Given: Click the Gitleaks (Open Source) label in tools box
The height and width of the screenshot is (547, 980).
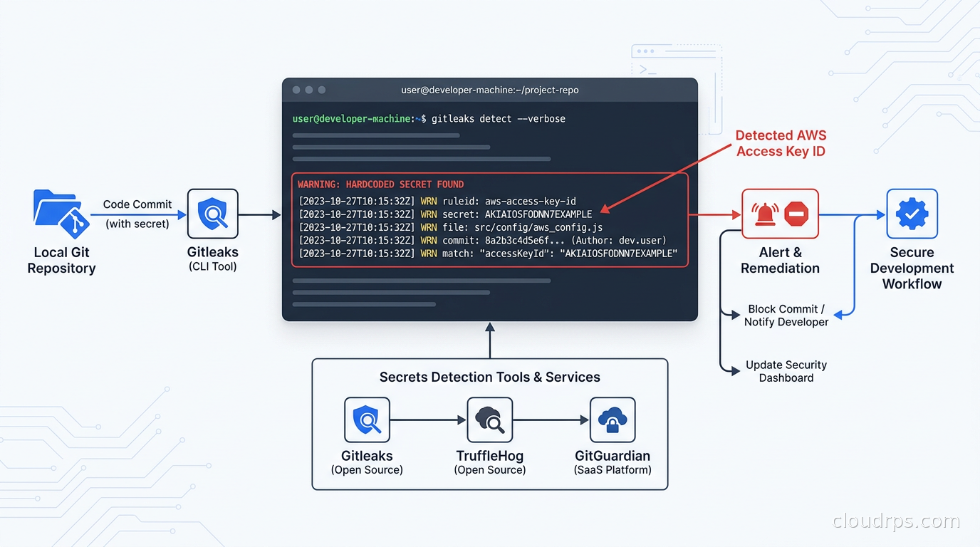Looking at the screenshot, I should 367,462.
